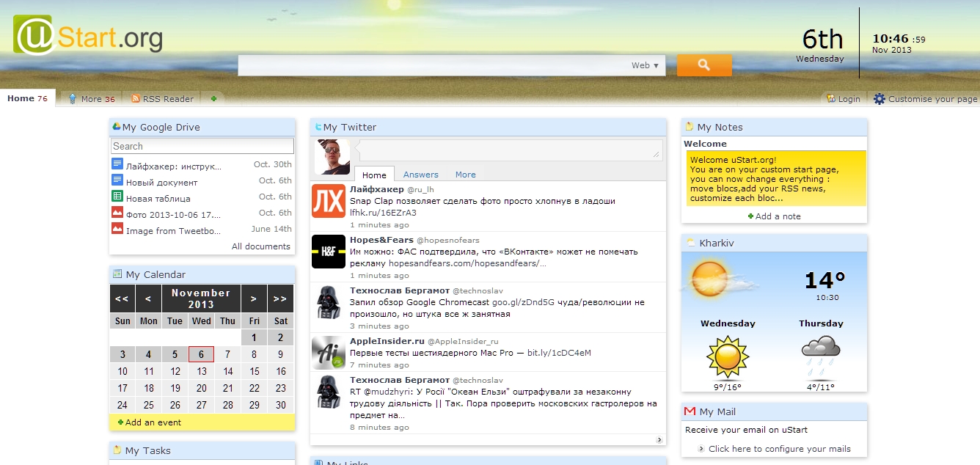Screen dimensions: 980x465
Task: Click the tweet compose text box
Action: tap(511, 150)
